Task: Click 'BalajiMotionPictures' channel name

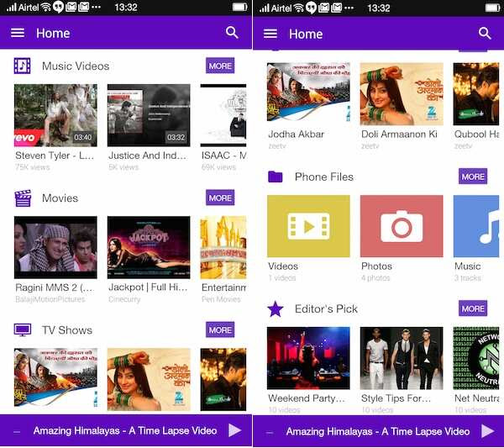Action: point(50,299)
